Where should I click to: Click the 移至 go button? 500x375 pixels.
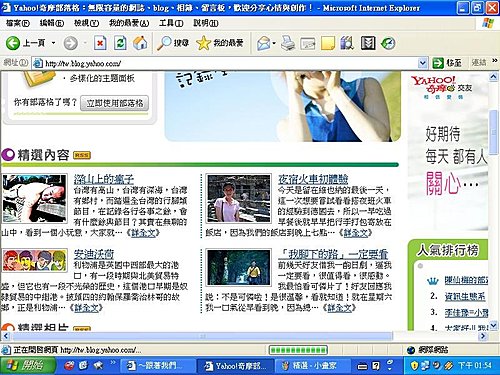pos(447,63)
